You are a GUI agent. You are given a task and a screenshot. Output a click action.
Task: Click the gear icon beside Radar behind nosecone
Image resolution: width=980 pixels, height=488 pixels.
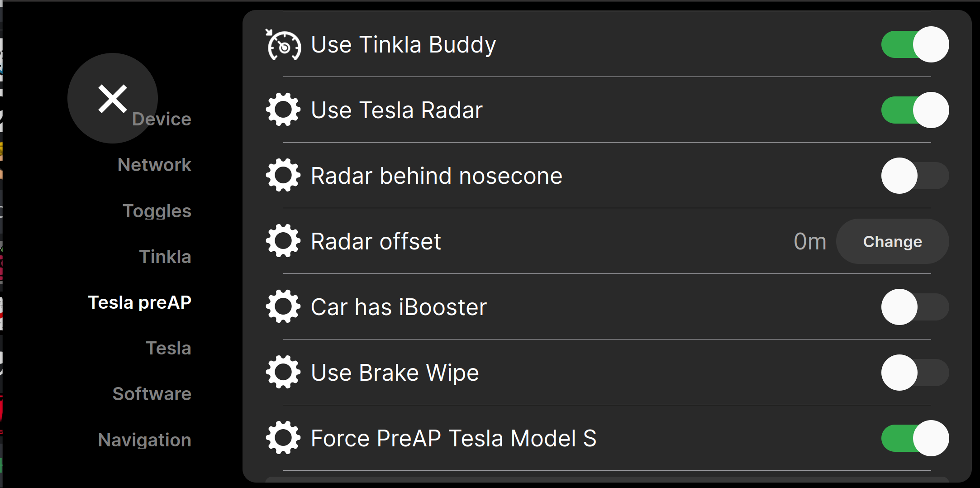[x=283, y=176]
